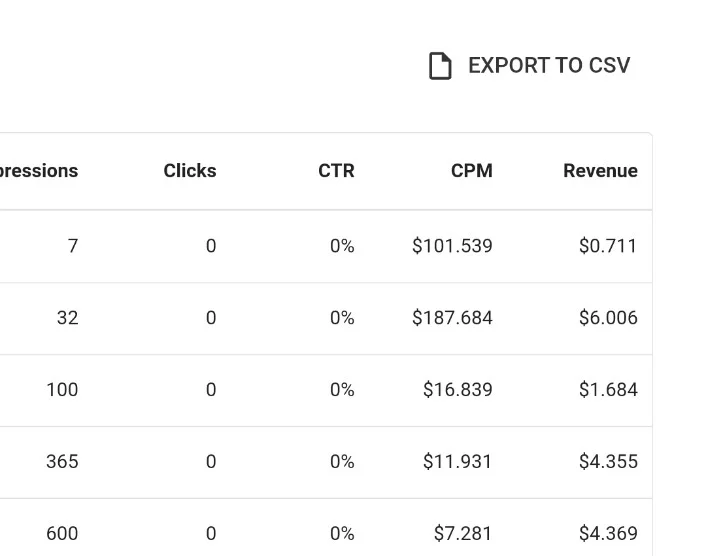Viewport: 706px width, 556px height.
Task: Click the $16.839 CPM value
Action: 457,389
